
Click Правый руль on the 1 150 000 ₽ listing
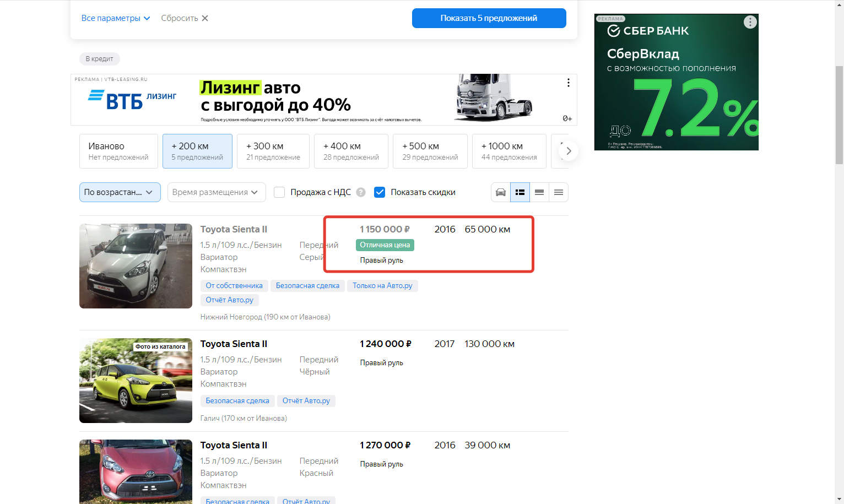[381, 260]
